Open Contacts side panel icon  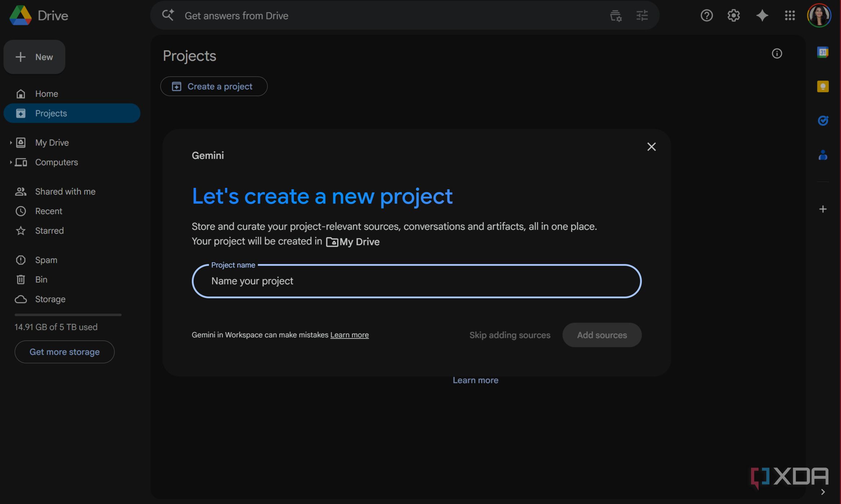[x=823, y=155]
